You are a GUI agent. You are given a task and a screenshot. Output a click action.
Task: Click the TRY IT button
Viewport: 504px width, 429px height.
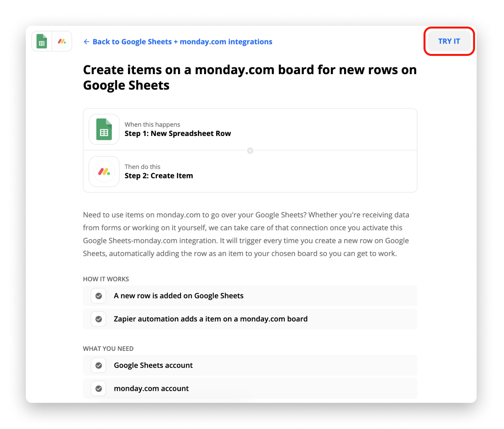(x=449, y=41)
